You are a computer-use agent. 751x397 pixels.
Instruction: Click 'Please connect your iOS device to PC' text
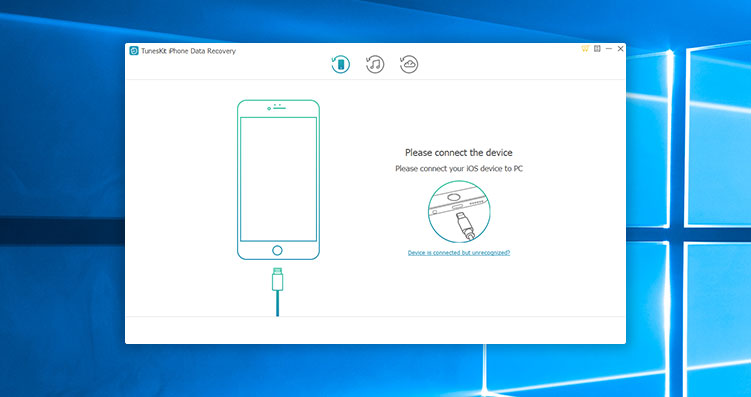459,169
